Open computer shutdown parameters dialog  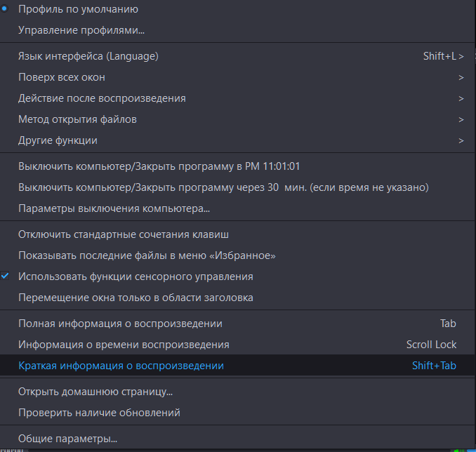tap(114, 208)
